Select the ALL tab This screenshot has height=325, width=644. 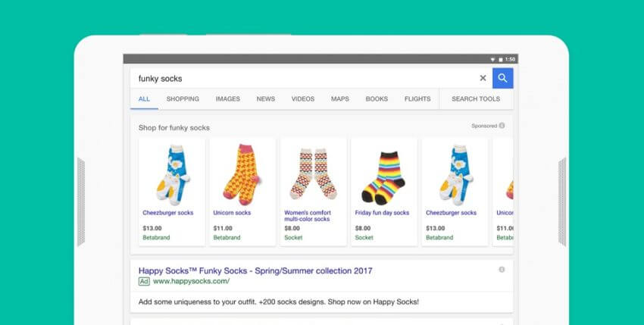tap(144, 99)
